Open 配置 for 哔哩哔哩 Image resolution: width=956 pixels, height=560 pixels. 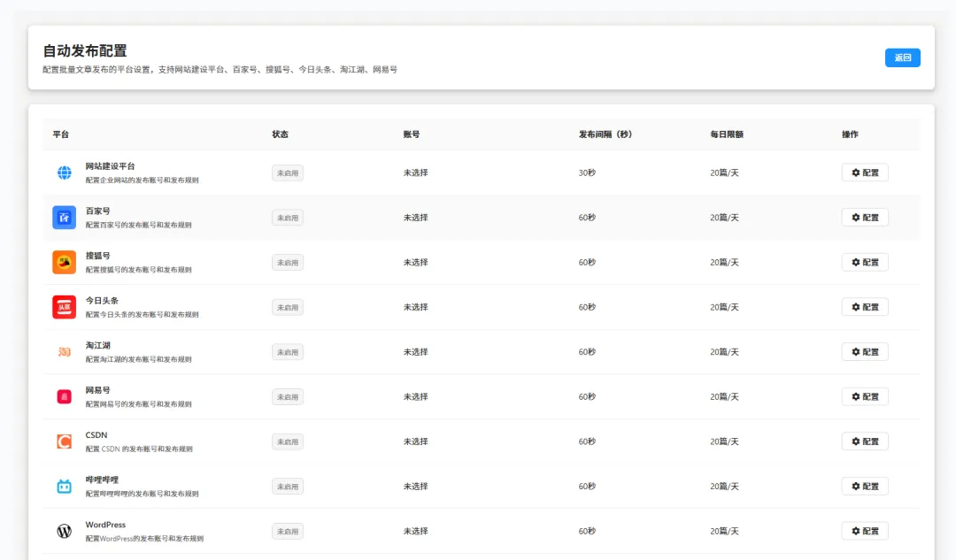pyautogui.click(x=865, y=487)
